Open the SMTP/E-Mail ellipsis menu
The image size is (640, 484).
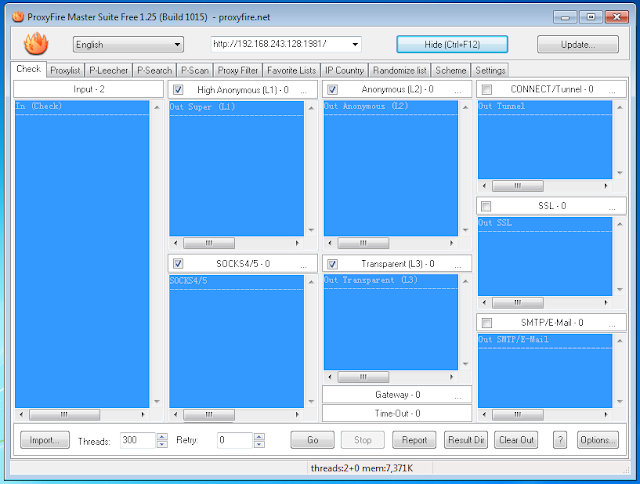click(x=612, y=324)
